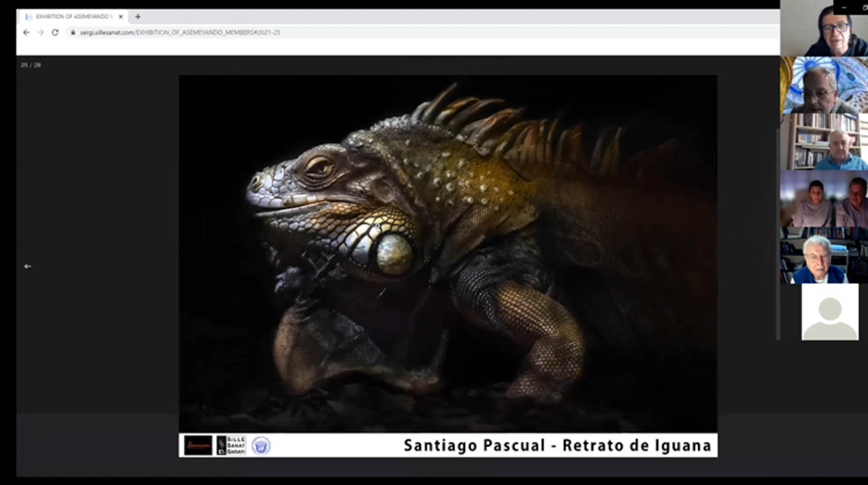
Task: Go to previous slide with left arrow
Action: 27,266
